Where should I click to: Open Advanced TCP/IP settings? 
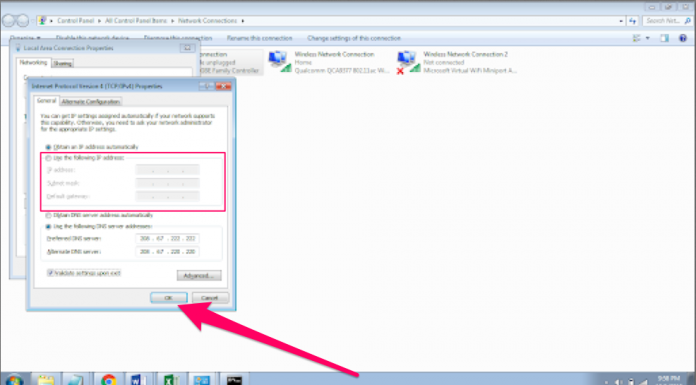pos(199,276)
